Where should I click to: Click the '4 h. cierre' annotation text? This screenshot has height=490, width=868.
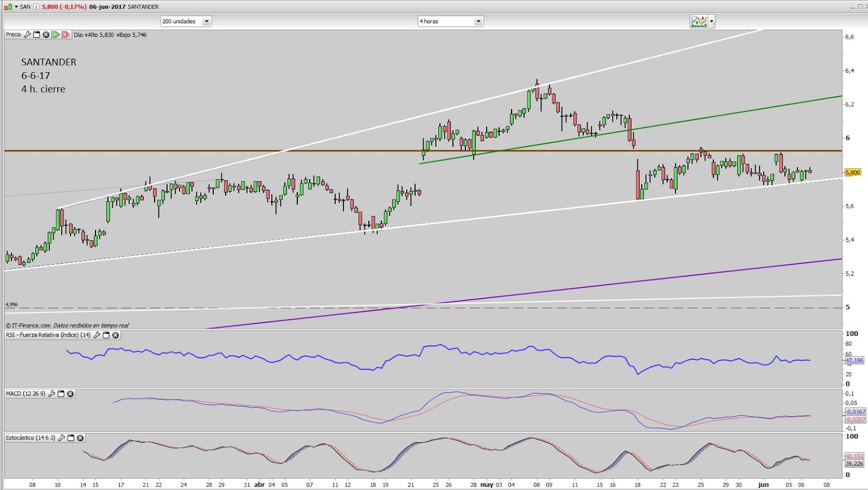click(x=43, y=90)
